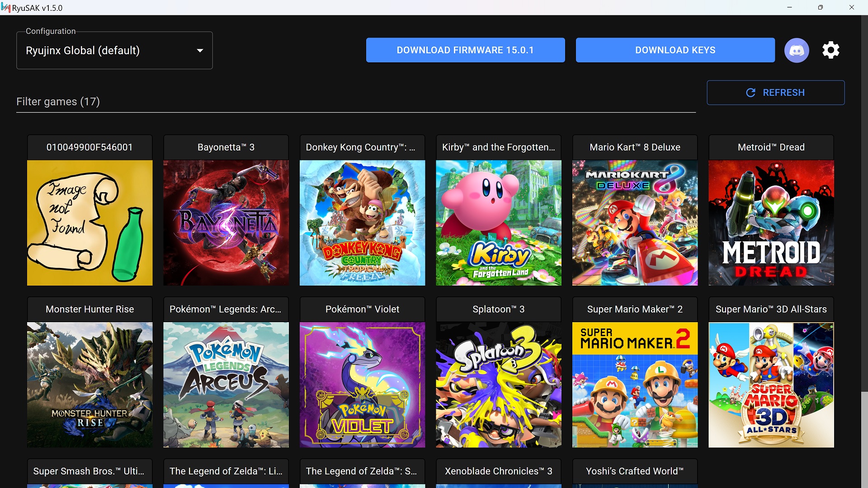Select the Bayonetta 3 cover art
This screenshot has height=488, width=868.
[226, 223]
